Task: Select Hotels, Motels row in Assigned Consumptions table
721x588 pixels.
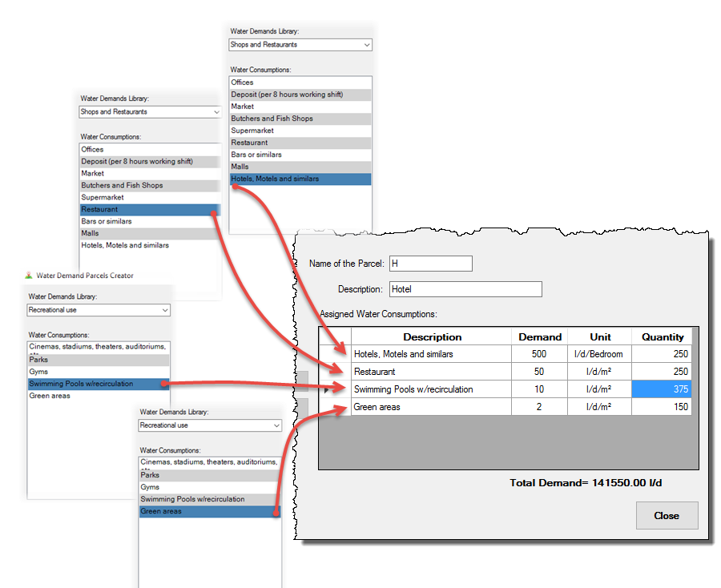Action: 431,354
